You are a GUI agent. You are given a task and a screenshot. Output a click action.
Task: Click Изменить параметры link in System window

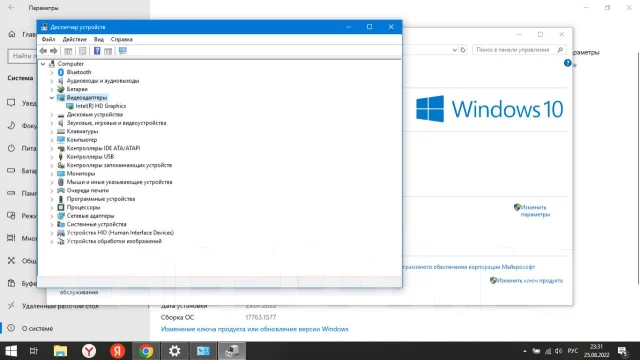point(535,211)
